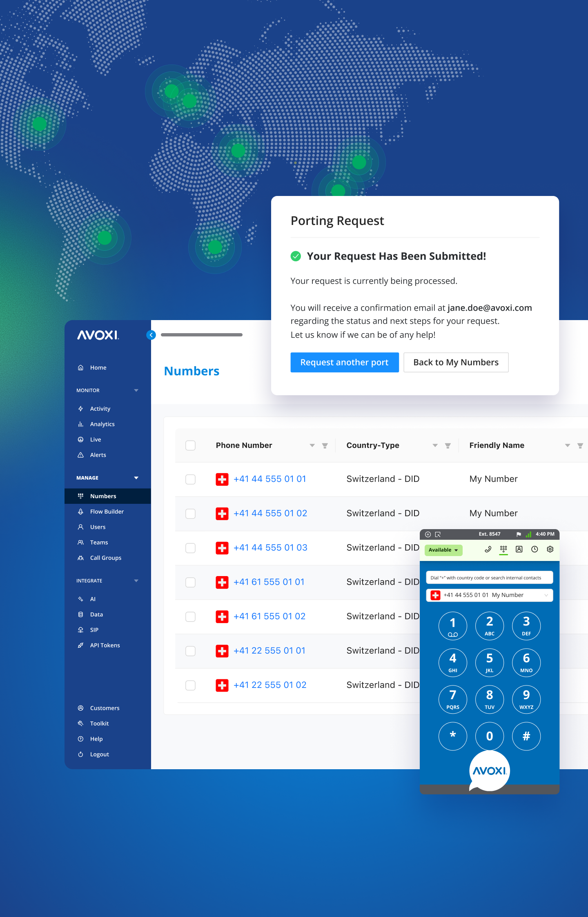
Task: Click Request another port button
Action: (x=345, y=363)
